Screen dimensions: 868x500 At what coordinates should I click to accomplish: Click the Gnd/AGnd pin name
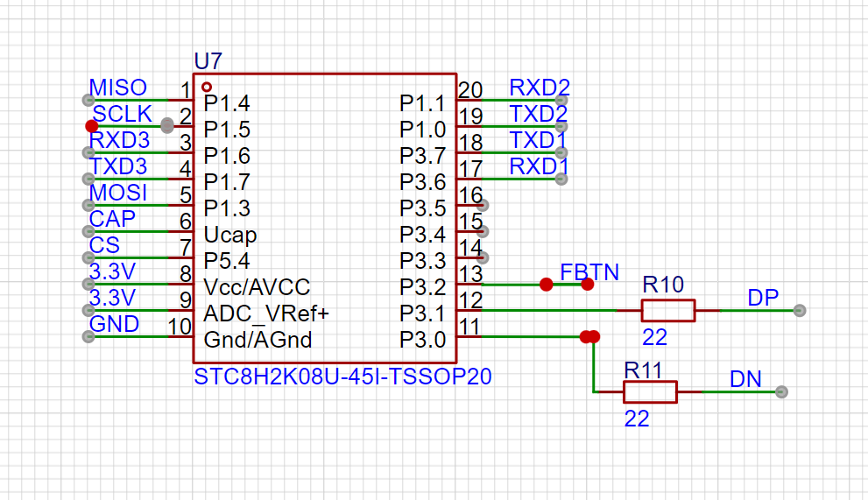pos(258,340)
